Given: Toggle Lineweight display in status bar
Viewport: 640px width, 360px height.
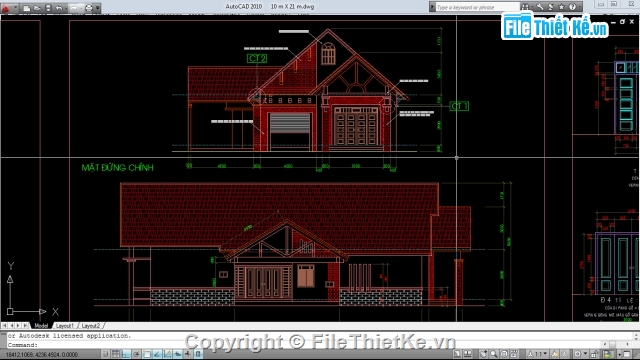Looking at the screenshot, I should 187,354.
